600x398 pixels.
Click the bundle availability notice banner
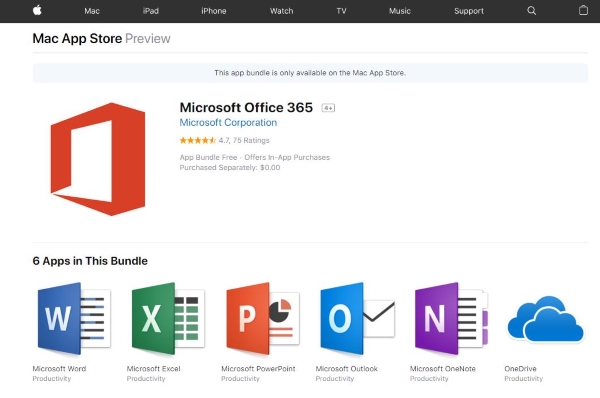(310, 73)
